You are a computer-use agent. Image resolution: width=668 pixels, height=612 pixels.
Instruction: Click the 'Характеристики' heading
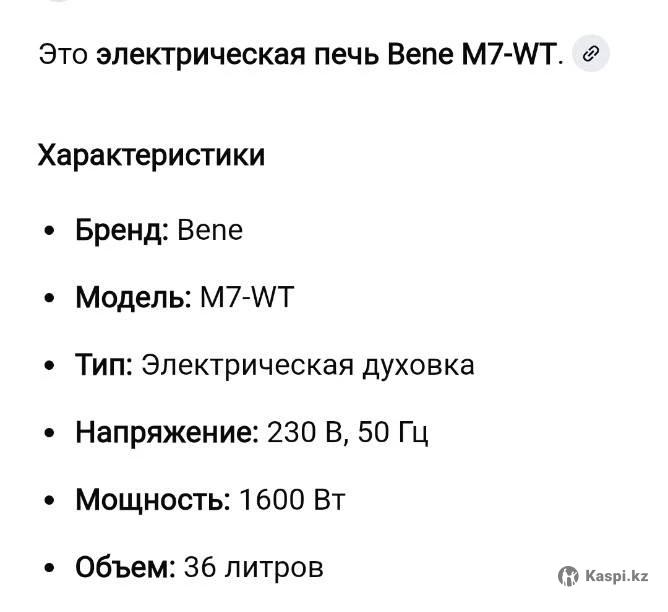pos(151,156)
